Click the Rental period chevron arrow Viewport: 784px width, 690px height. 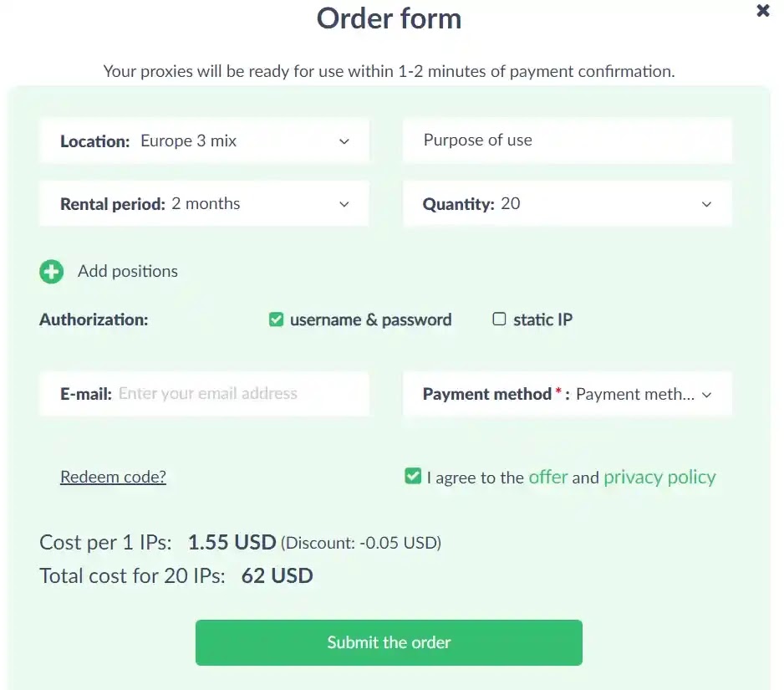pyautogui.click(x=344, y=205)
